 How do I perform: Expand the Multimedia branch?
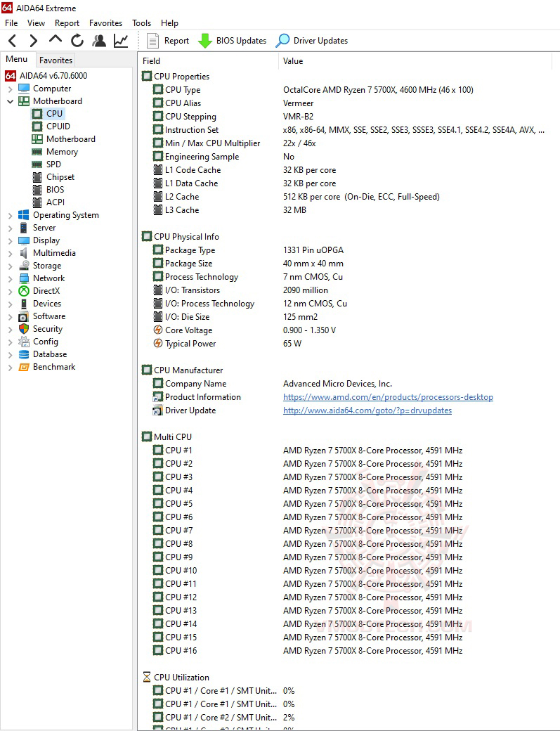[x=11, y=253]
